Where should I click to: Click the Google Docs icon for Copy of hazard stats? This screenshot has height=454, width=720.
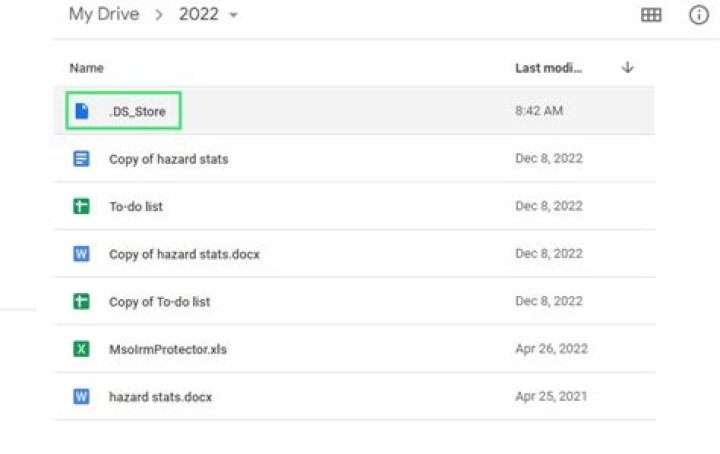click(82, 158)
